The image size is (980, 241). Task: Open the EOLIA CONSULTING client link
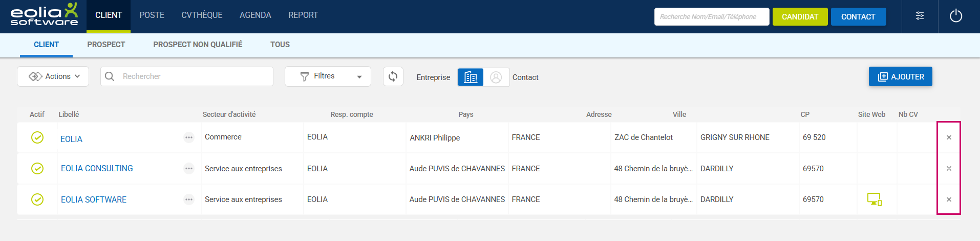pyautogui.click(x=97, y=168)
